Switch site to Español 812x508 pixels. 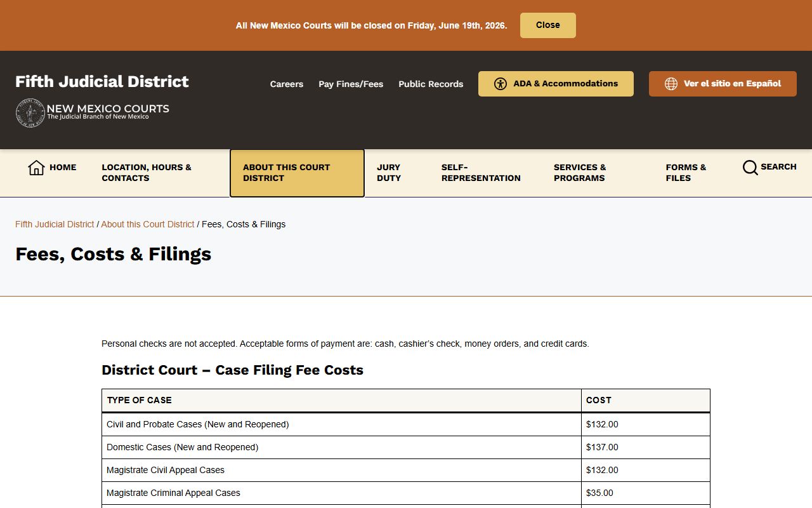pyautogui.click(x=723, y=84)
